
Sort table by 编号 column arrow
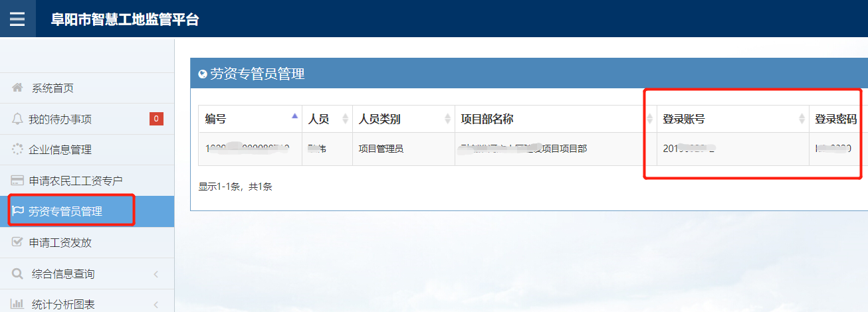coord(294,116)
